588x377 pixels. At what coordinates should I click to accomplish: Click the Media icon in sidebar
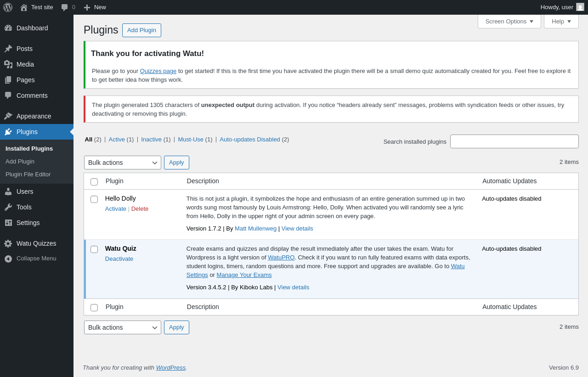point(8,64)
